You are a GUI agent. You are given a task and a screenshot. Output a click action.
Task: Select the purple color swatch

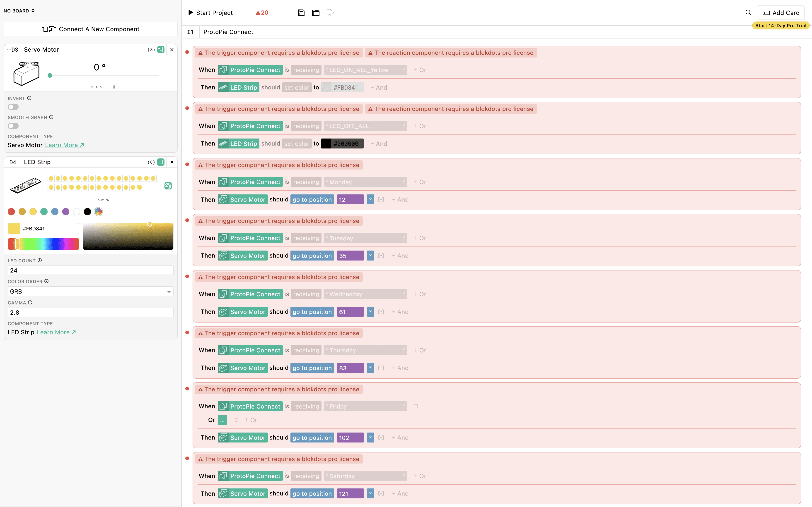pyautogui.click(x=66, y=212)
